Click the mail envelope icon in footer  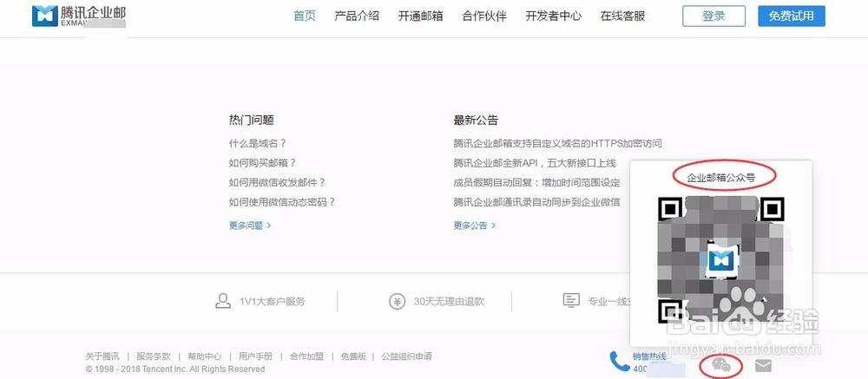tap(763, 365)
